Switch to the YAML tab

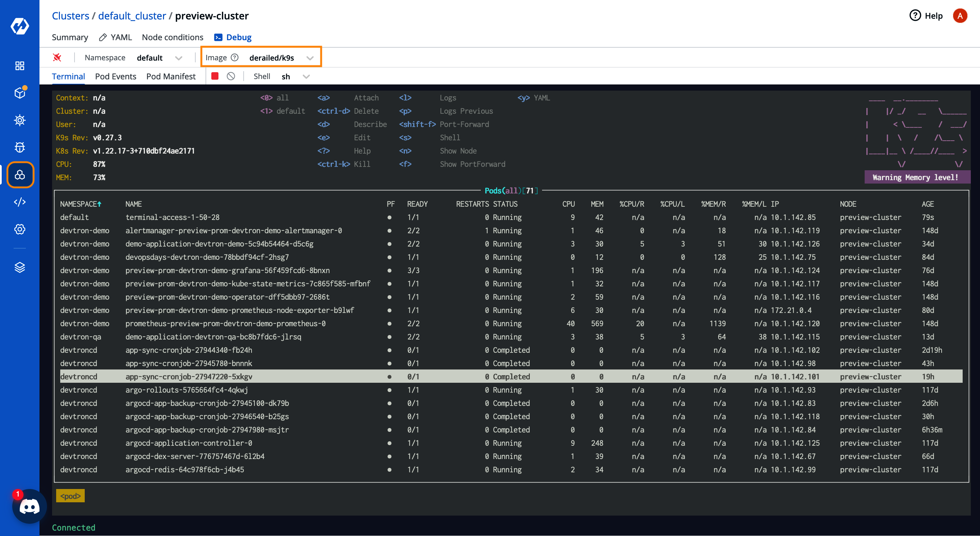click(x=121, y=37)
